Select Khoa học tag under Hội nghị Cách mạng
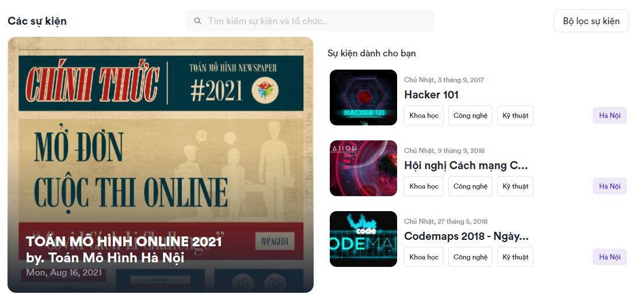Screen dimensions: 644x302 pyautogui.click(x=424, y=186)
